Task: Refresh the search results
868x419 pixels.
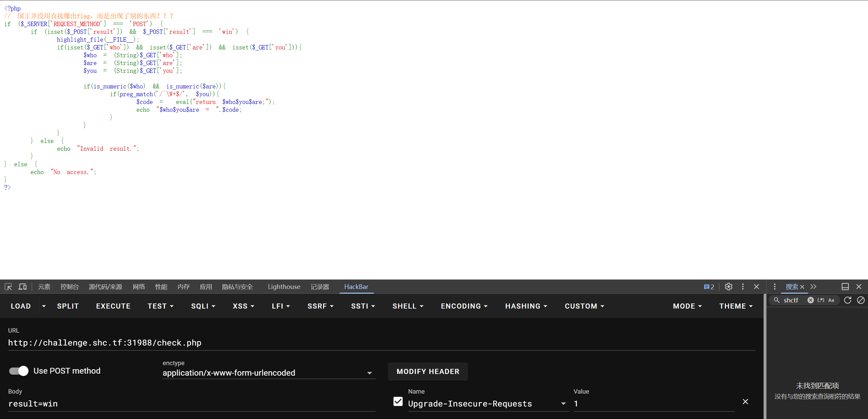Action: pyautogui.click(x=848, y=300)
